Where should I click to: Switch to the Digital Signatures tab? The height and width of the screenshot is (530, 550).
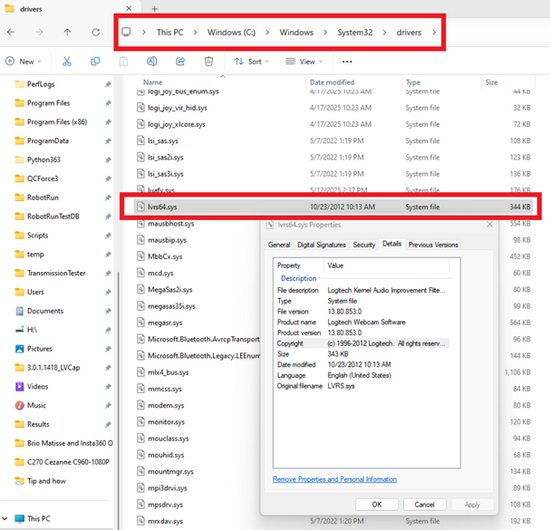[321, 244]
